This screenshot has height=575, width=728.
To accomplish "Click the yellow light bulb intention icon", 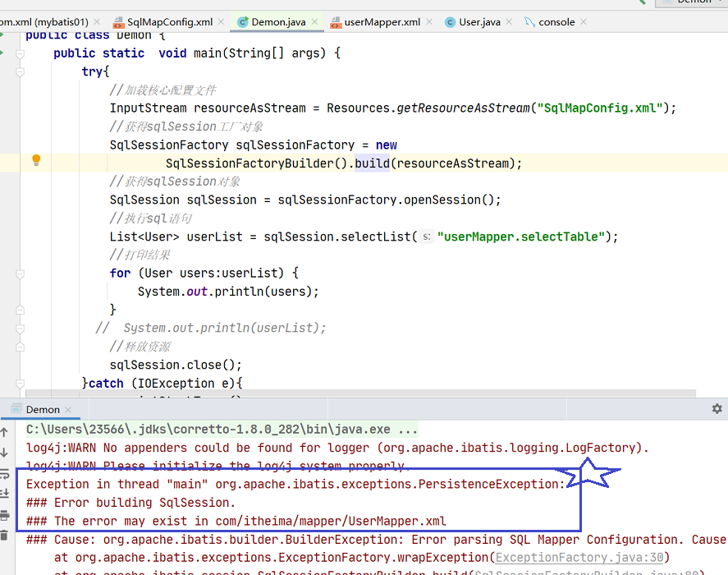I will point(36,160).
